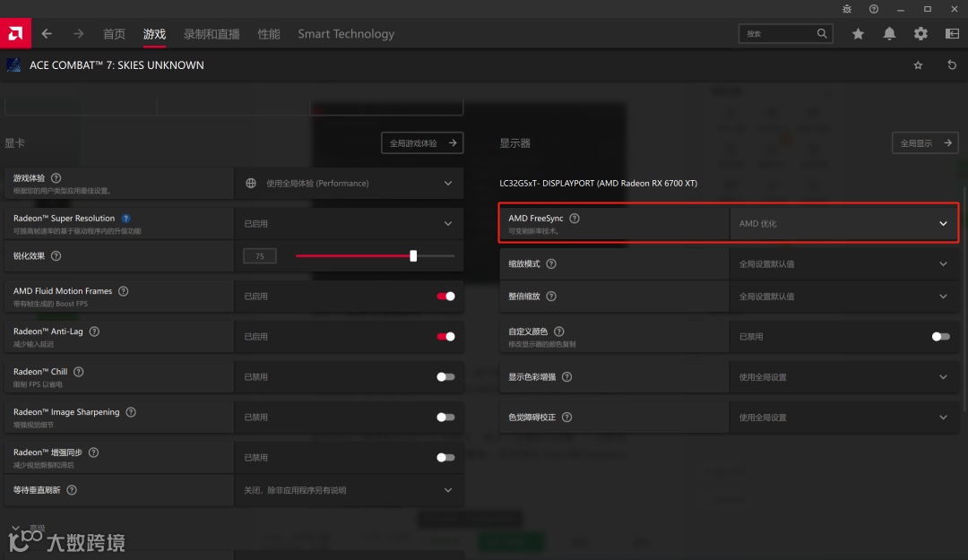Open help for 等待垂直刷新
The width and height of the screenshot is (968, 560).
pyautogui.click(x=72, y=489)
